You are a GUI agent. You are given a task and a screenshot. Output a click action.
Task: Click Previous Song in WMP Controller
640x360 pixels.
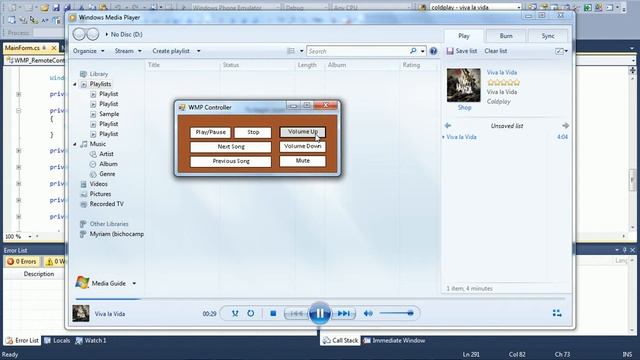pyautogui.click(x=231, y=161)
